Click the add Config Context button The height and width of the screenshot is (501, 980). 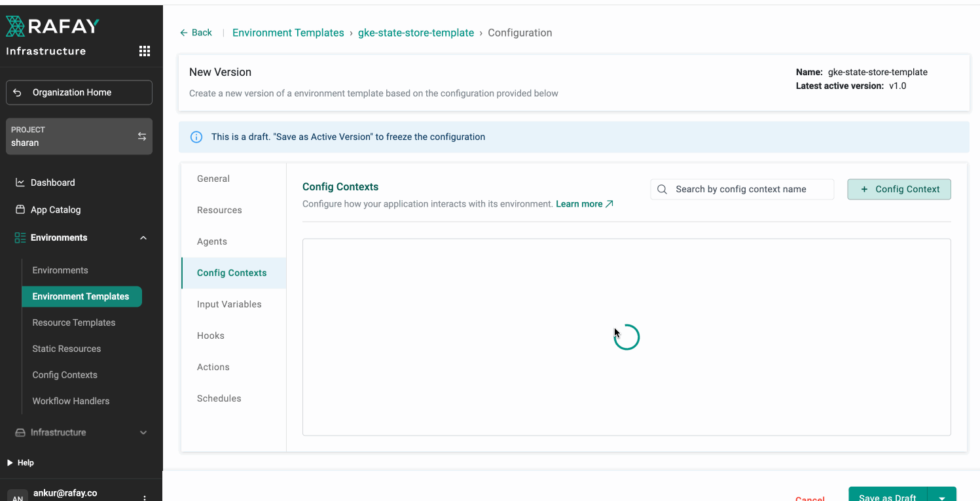coord(899,189)
